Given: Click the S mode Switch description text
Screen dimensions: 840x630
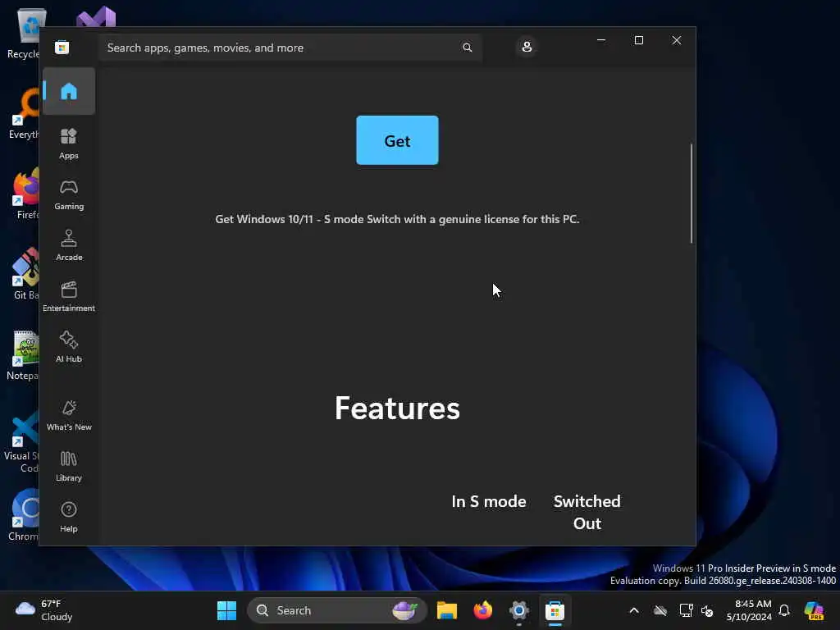Looking at the screenshot, I should tap(397, 219).
